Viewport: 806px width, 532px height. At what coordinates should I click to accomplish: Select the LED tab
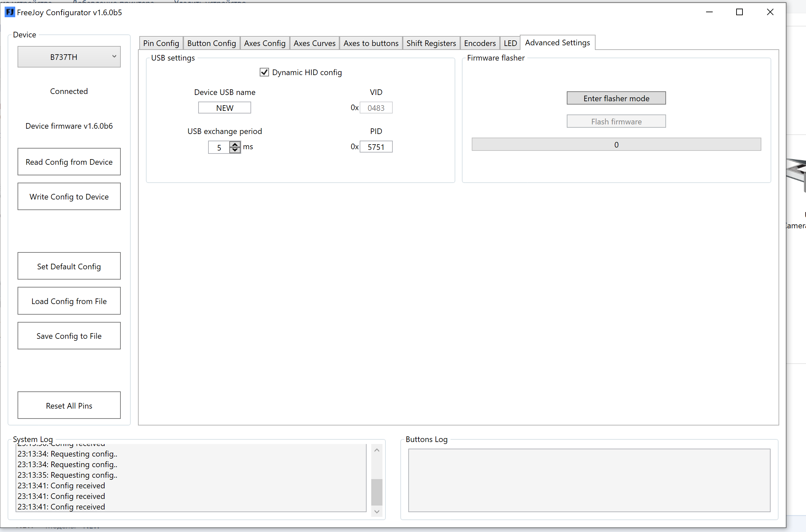coord(510,43)
